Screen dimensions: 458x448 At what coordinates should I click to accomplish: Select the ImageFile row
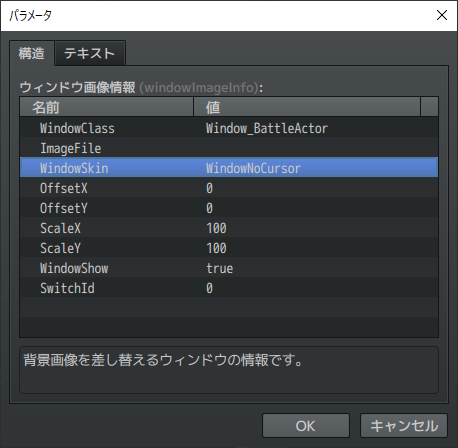point(229,148)
